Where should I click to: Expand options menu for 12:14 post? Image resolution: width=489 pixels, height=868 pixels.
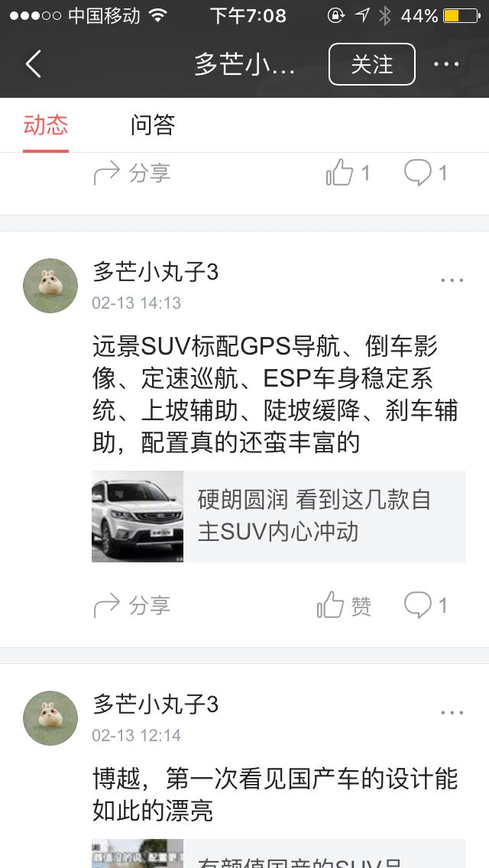452,712
